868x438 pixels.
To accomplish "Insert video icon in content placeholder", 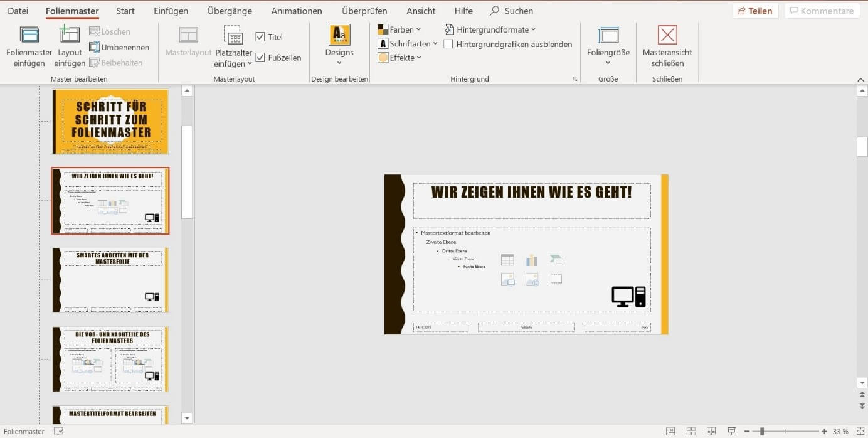I will 556,279.
